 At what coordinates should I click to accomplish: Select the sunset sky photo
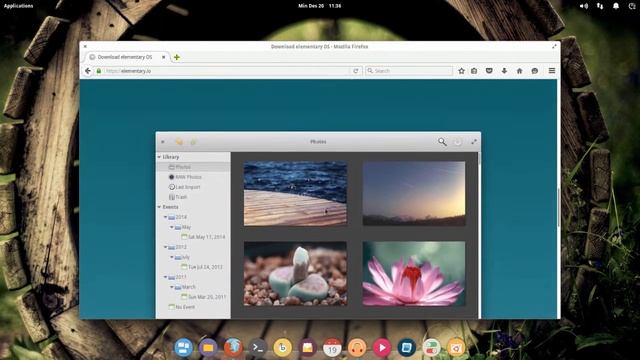[x=414, y=193]
